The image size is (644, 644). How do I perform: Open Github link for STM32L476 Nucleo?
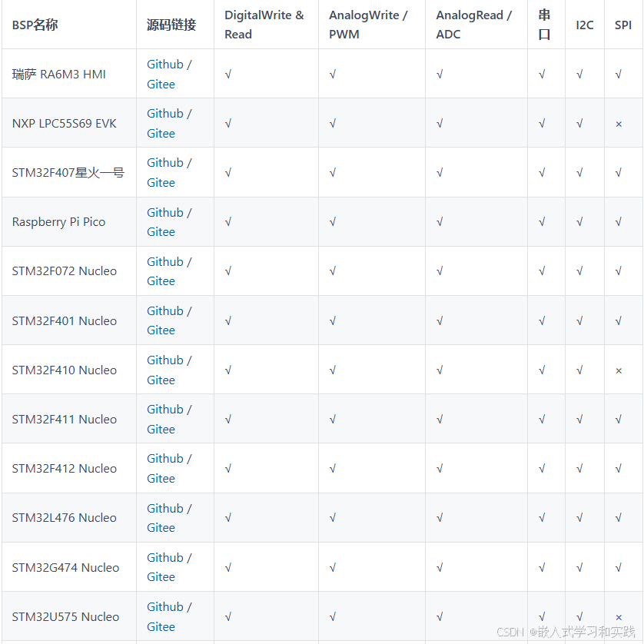click(165, 509)
